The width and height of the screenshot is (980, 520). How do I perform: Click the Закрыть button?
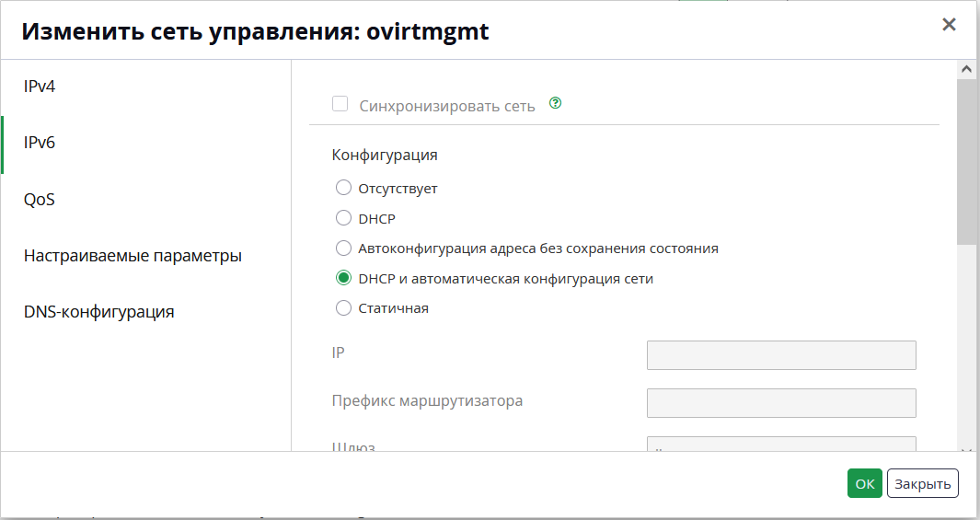click(923, 483)
